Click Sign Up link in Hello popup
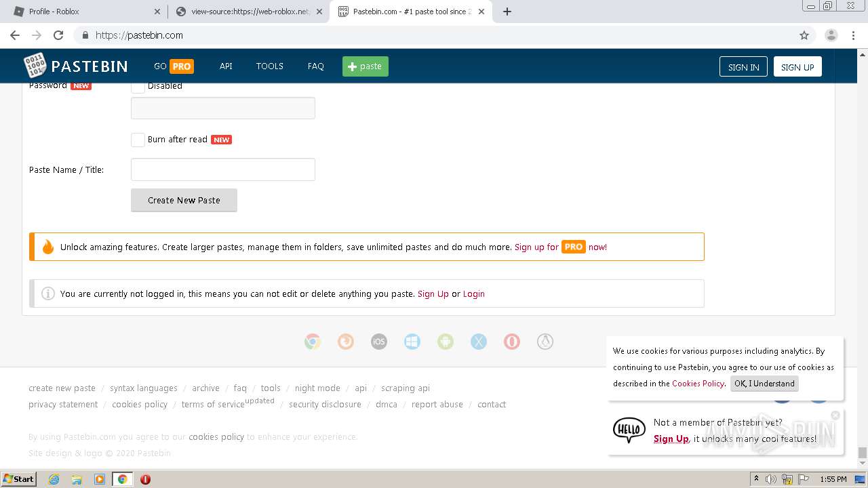Screen dimensions: 868x488 click(x=671, y=439)
